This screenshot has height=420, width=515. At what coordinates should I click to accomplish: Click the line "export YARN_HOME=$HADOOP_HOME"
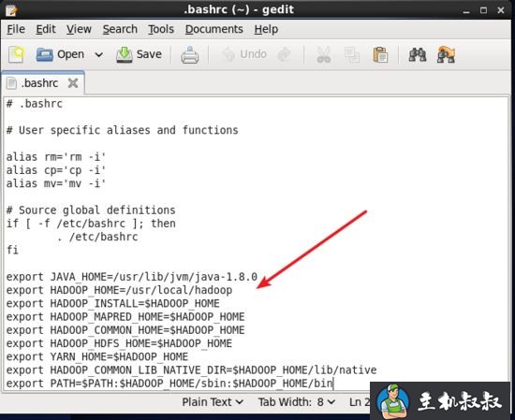click(x=97, y=357)
